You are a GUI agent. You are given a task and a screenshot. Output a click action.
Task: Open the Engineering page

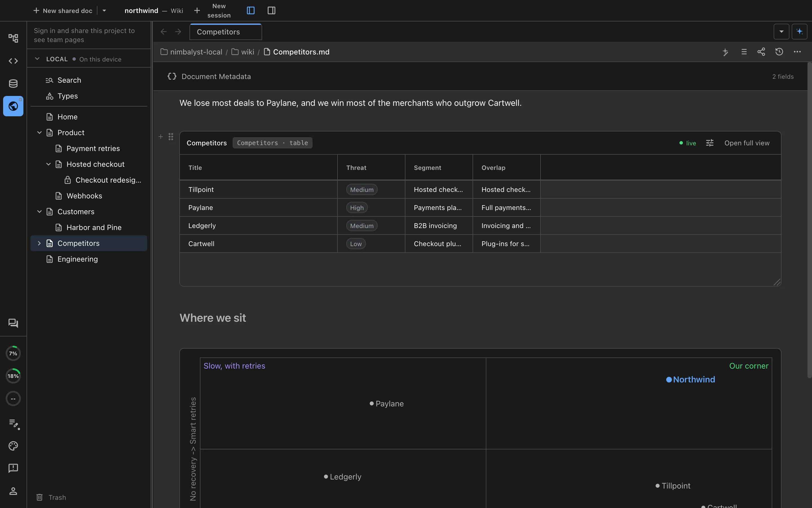tap(89, 259)
